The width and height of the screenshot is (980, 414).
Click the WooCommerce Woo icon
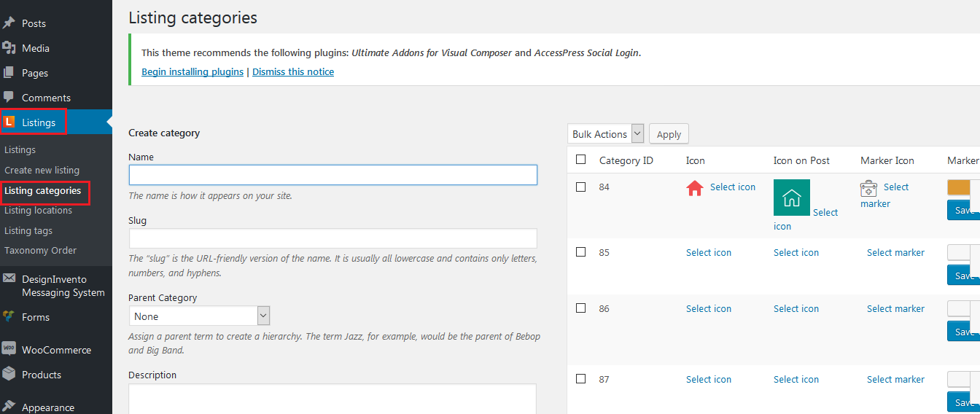[x=9, y=348]
